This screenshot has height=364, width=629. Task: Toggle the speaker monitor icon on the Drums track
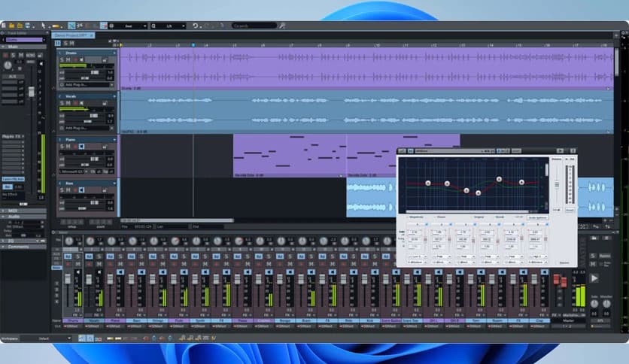(x=82, y=59)
